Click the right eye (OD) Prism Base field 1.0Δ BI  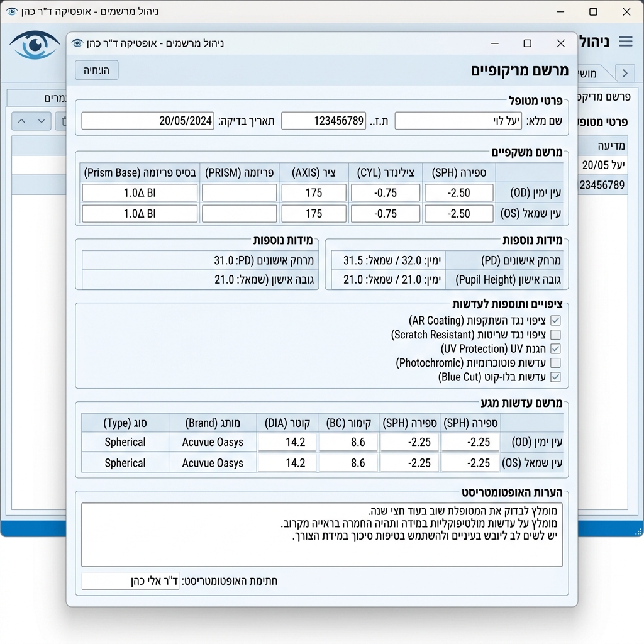coord(140,192)
